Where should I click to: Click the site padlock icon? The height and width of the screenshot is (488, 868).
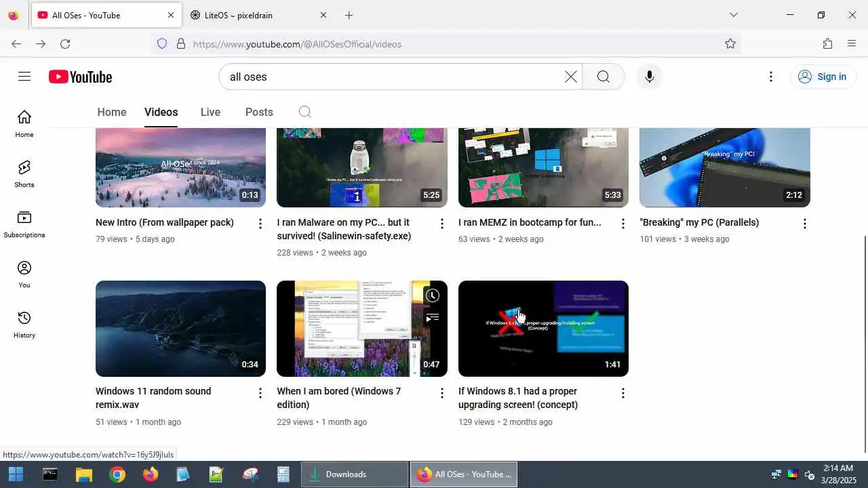tap(181, 44)
